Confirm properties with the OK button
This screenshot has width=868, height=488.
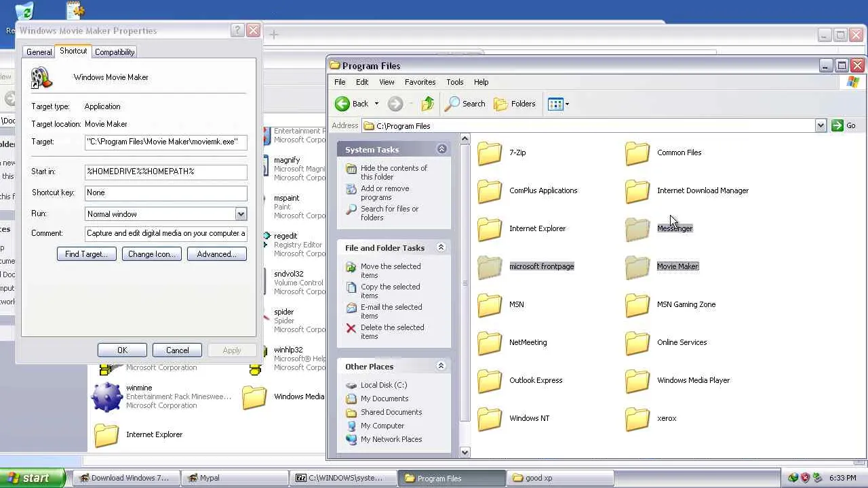click(x=122, y=350)
